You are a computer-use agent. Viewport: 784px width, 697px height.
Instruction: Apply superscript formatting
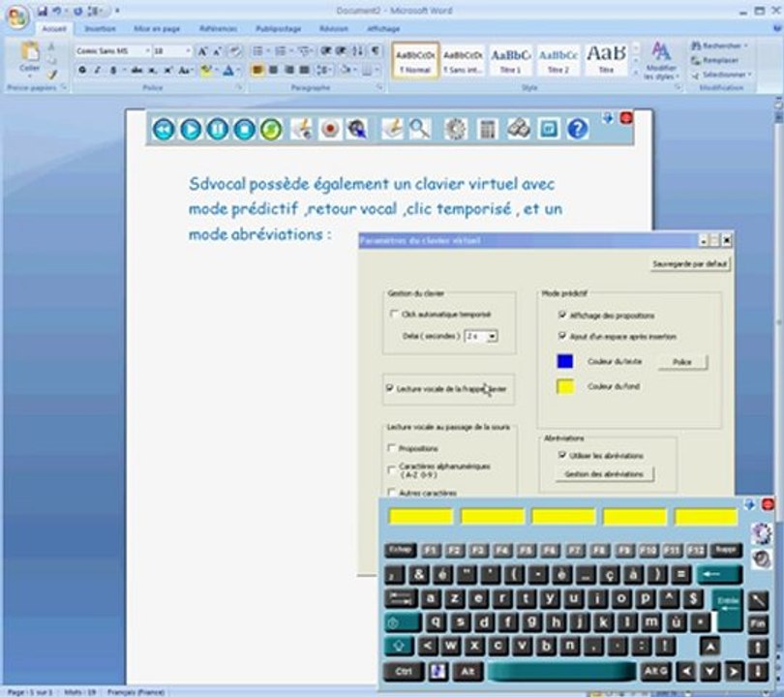(168, 70)
